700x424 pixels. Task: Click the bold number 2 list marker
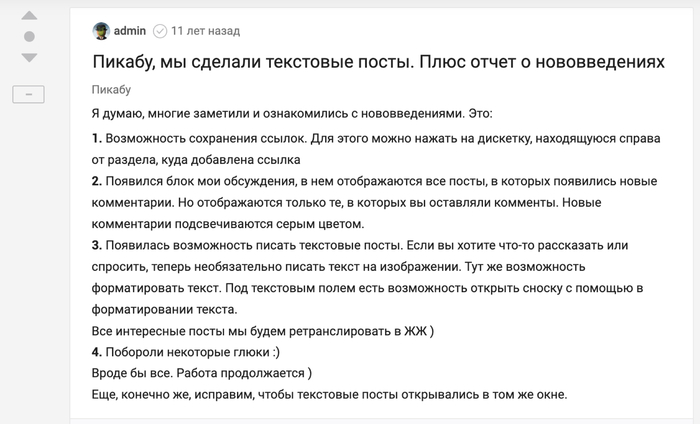click(x=97, y=180)
